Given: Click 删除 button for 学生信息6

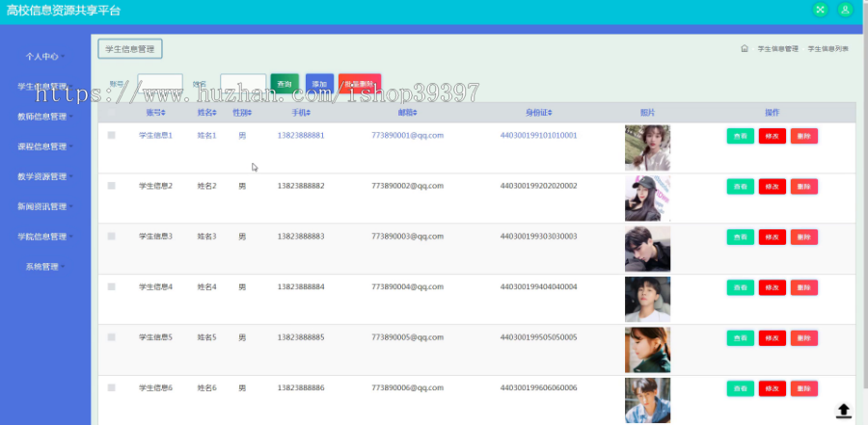Looking at the screenshot, I should [804, 388].
